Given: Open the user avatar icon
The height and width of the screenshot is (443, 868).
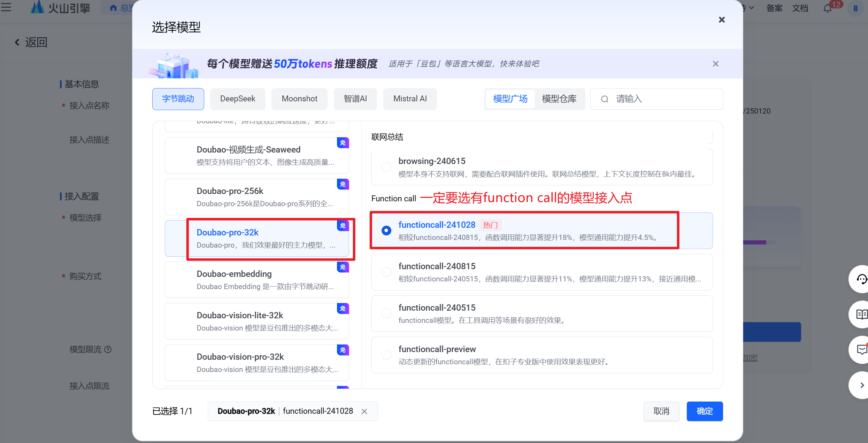Looking at the screenshot, I should coord(856,8).
